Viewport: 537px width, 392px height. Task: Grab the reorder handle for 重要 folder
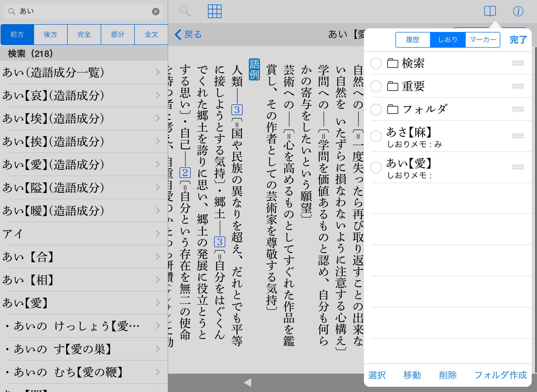(518, 86)
